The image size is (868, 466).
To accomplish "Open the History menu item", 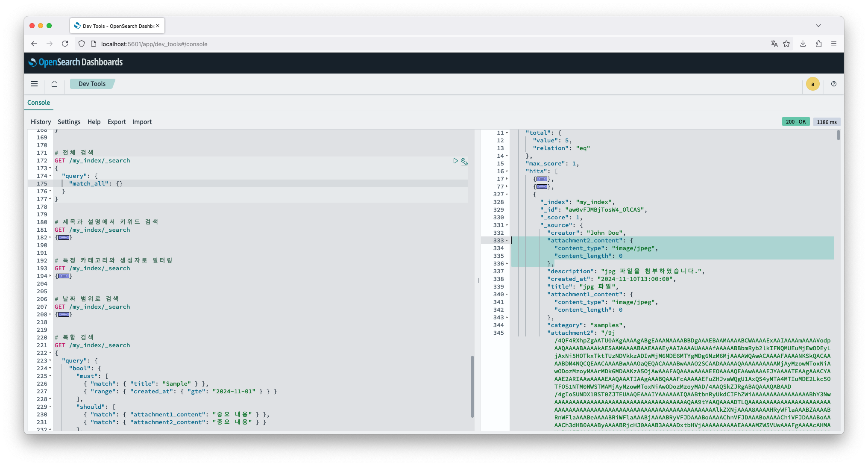I will 41,122.
